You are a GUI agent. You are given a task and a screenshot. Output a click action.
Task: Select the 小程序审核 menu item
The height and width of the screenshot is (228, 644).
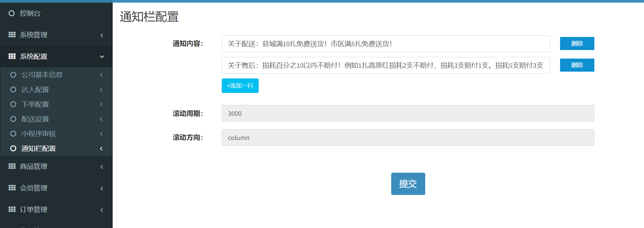coord(39,134)
